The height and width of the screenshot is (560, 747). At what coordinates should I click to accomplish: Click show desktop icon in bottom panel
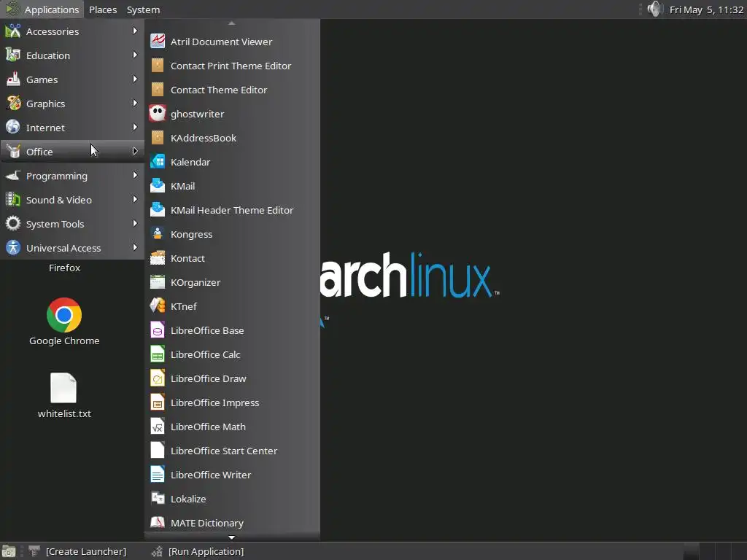(x=9, y=551)
